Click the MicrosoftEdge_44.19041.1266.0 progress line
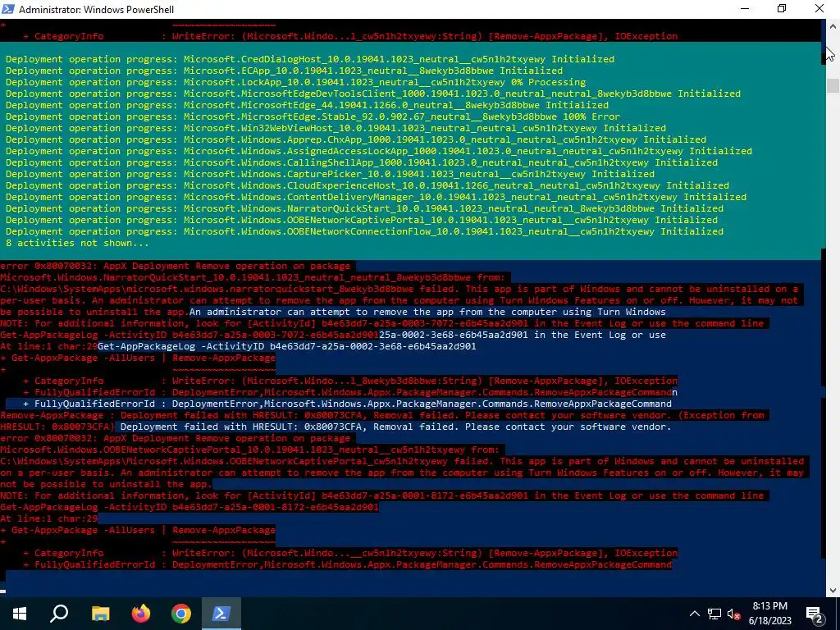Screen dimensions: 840x630 (307, 105)
